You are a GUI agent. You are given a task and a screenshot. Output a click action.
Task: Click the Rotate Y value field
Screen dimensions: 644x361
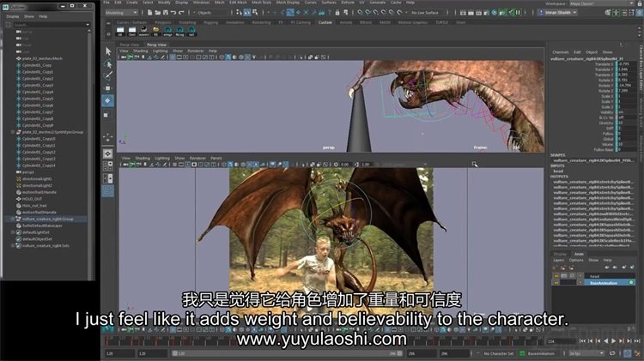pos(626,86)
